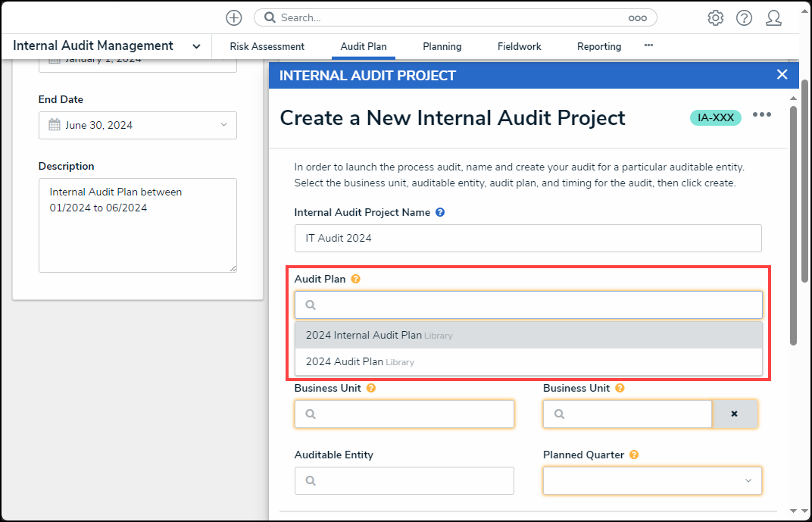The image size is (812, 522).
Task: Open the project ellipsis menu beside IA-XXX
Action: coord(761,115)
